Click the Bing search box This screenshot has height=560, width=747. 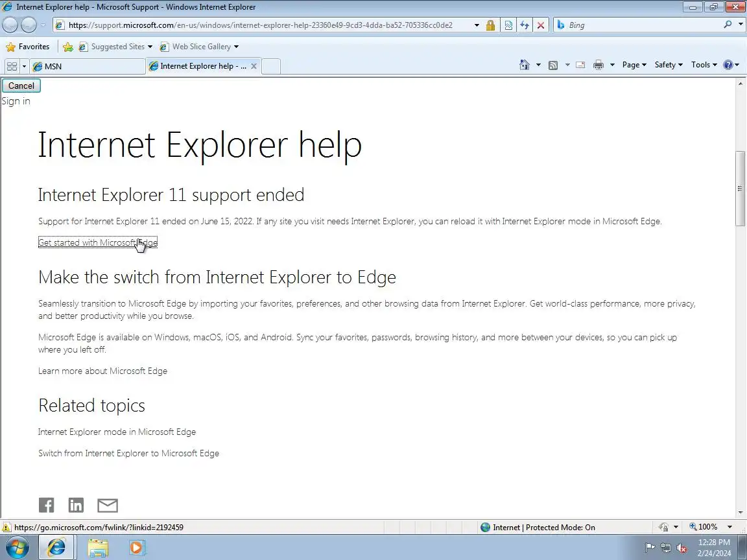[x=643, y=25]
